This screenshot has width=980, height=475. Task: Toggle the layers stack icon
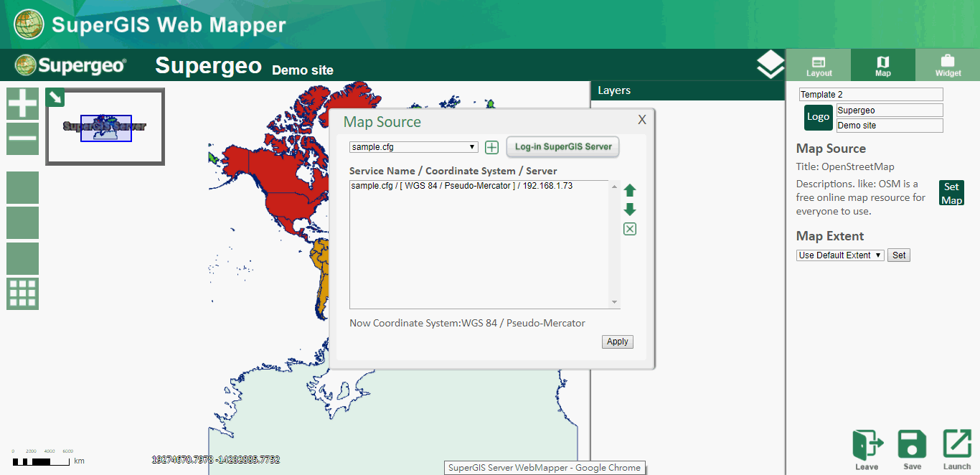click(771, 65)
